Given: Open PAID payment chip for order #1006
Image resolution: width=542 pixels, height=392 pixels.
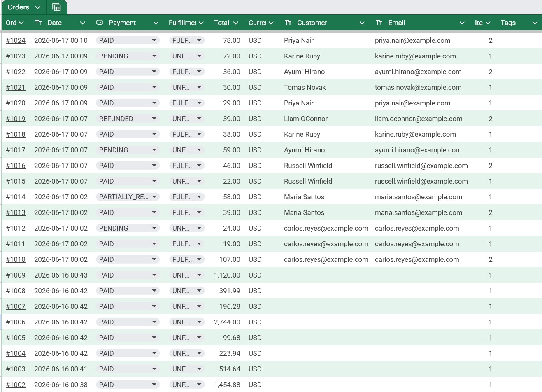Looking at the screenshot, I should tap(128, 322).
